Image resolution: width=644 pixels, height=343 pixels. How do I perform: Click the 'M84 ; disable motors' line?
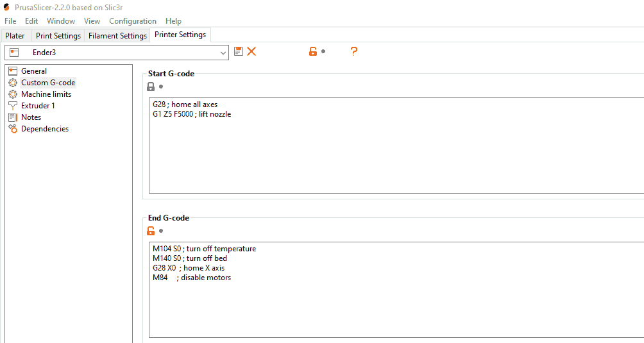[x=192, y=278]
